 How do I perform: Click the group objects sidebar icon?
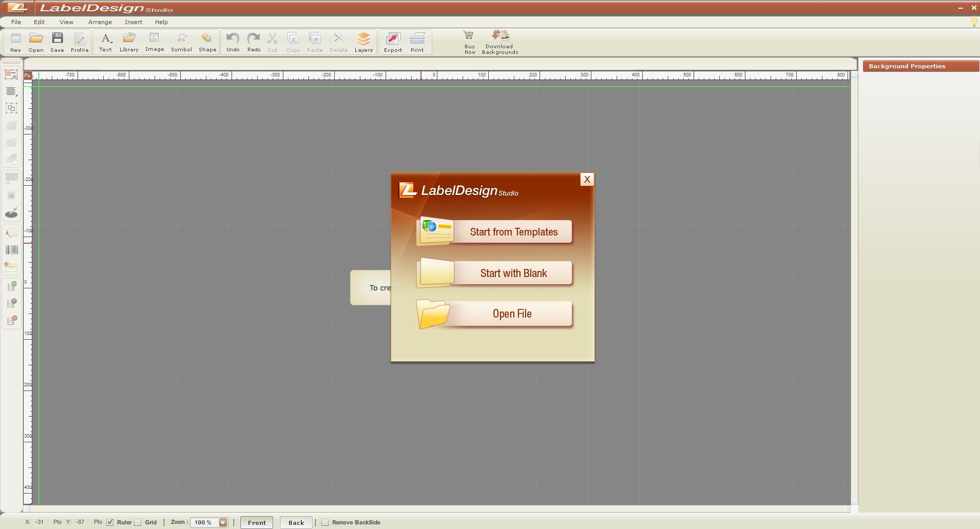(x=11, y=108)
